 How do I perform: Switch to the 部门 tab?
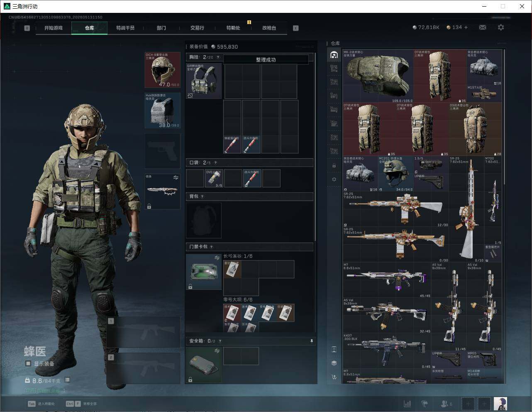coord(161,28)
